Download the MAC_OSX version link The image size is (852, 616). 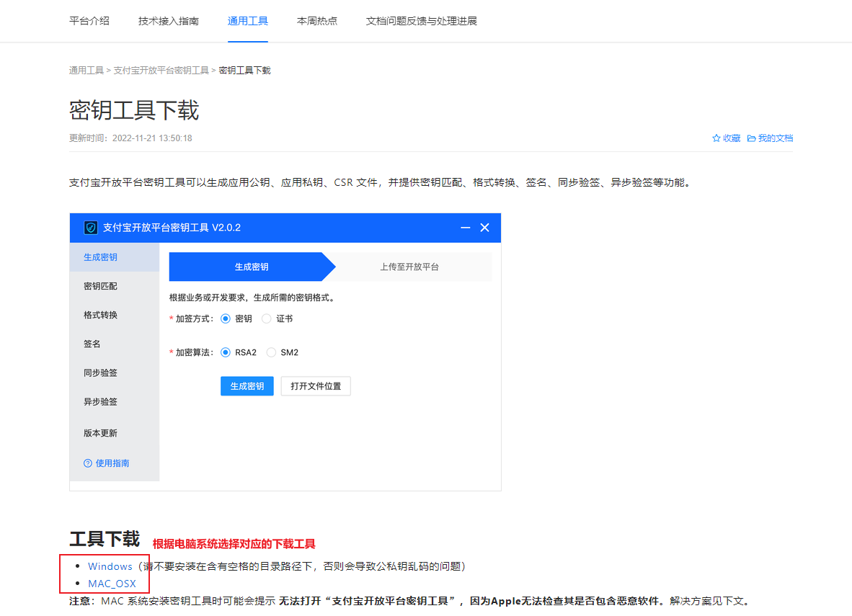(112, 584)
